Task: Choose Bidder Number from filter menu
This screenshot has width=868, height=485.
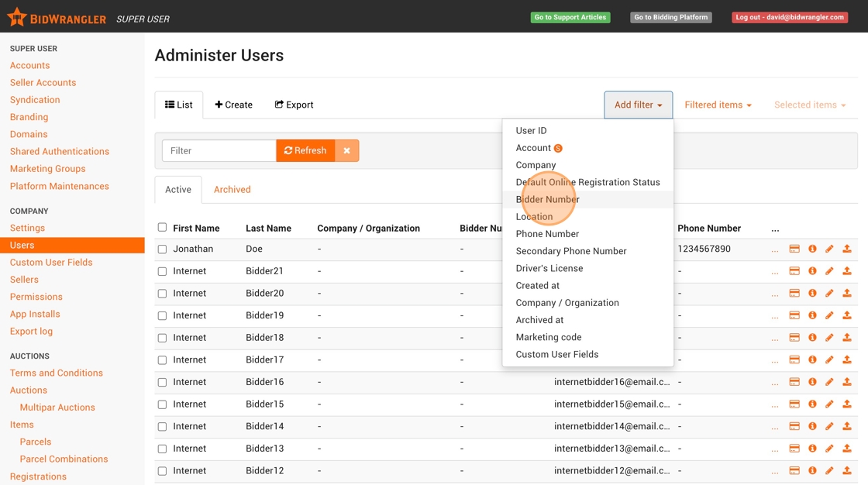Action: coord(547,199)
